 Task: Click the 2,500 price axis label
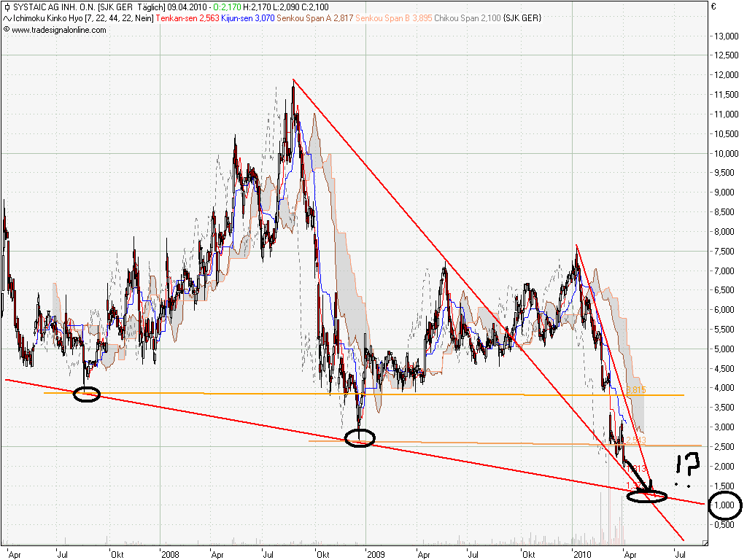724,446
